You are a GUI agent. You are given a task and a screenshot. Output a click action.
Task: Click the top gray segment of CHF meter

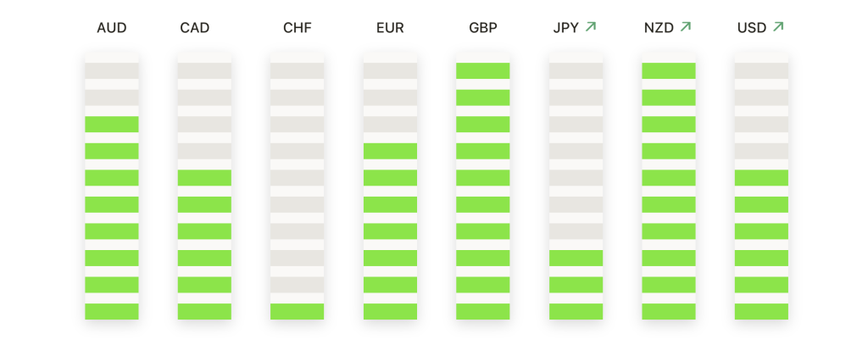[x=298, y=71]
